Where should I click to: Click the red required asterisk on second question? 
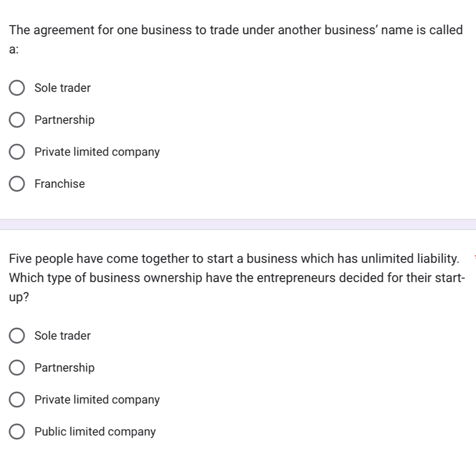click(x=474, y=257)
